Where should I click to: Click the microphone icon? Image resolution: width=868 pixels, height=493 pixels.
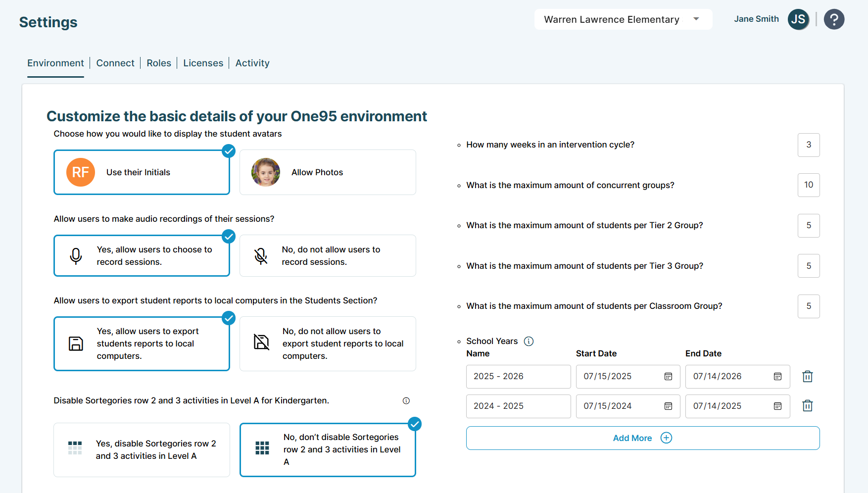(76, 256)
